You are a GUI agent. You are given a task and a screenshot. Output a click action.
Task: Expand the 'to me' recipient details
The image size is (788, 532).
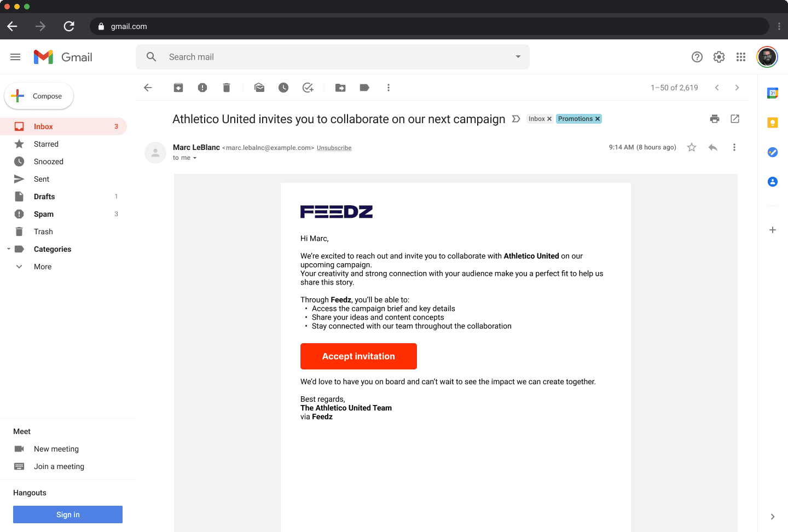(194, 158)
